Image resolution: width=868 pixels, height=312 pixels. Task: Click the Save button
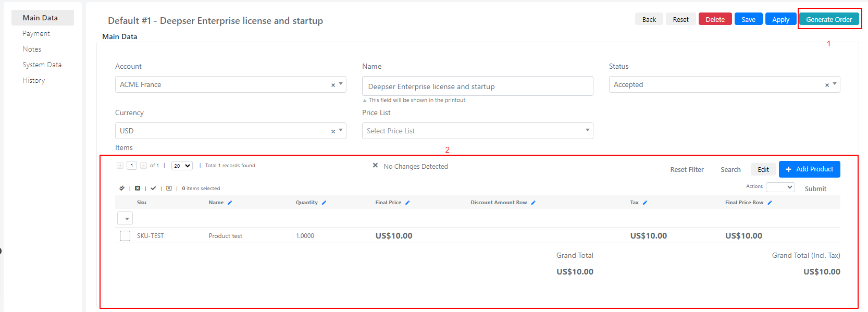[748, 19]
